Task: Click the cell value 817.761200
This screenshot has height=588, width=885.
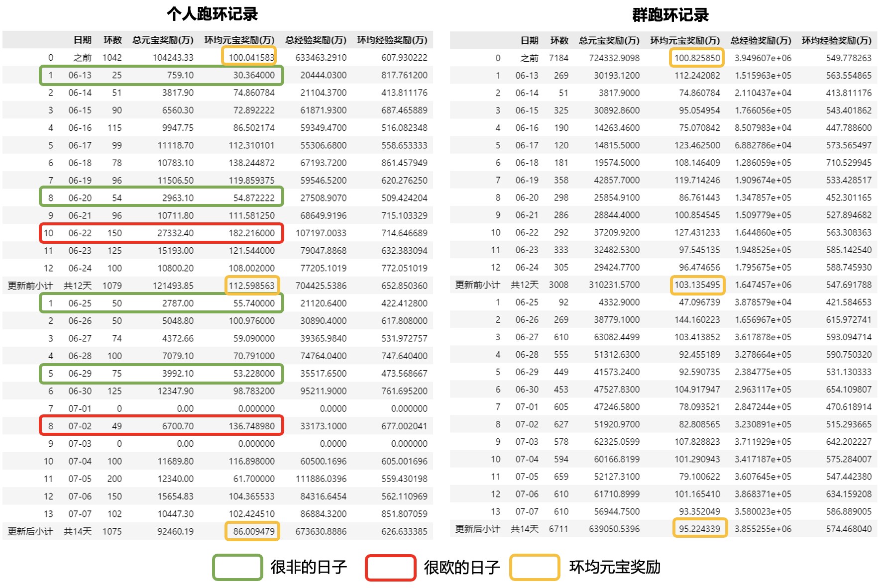Action: coord(404,75)
